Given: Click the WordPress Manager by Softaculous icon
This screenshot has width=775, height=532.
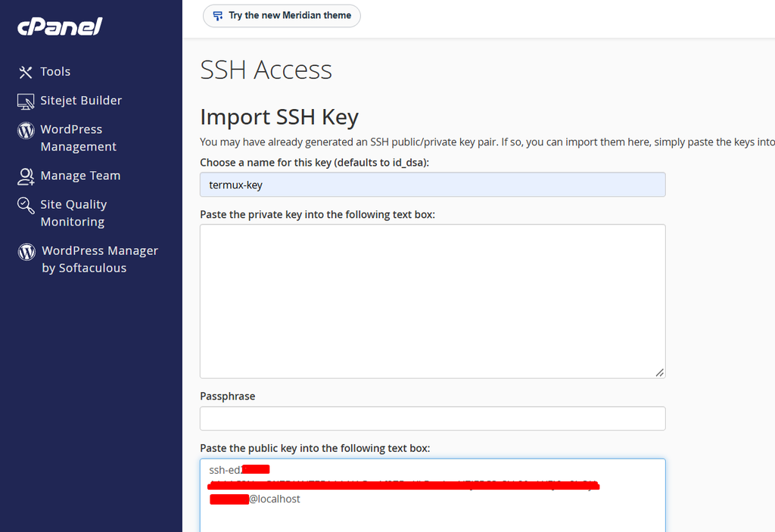Looking at the screenshot, I should 26,252.
